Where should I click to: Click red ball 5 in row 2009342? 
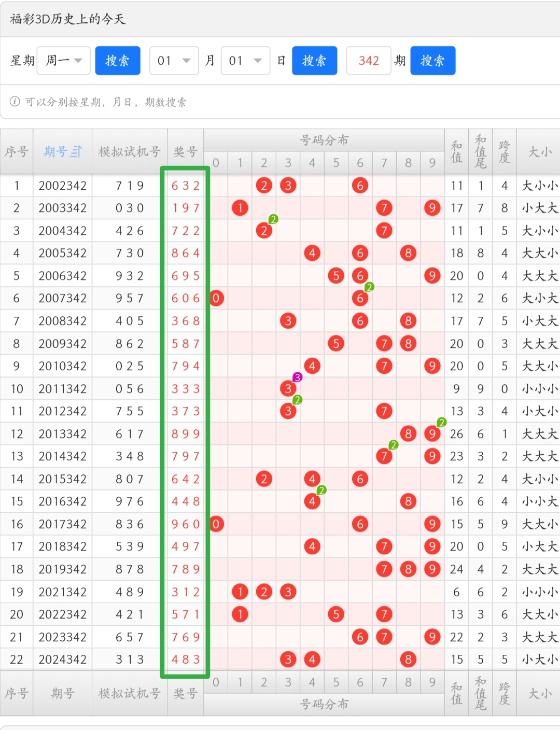(x=336, y=343)
